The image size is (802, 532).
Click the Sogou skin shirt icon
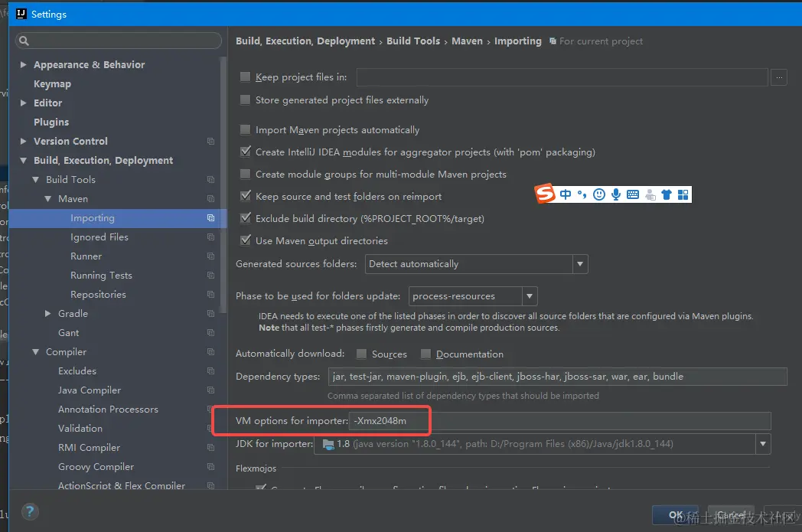pos(666,194)
